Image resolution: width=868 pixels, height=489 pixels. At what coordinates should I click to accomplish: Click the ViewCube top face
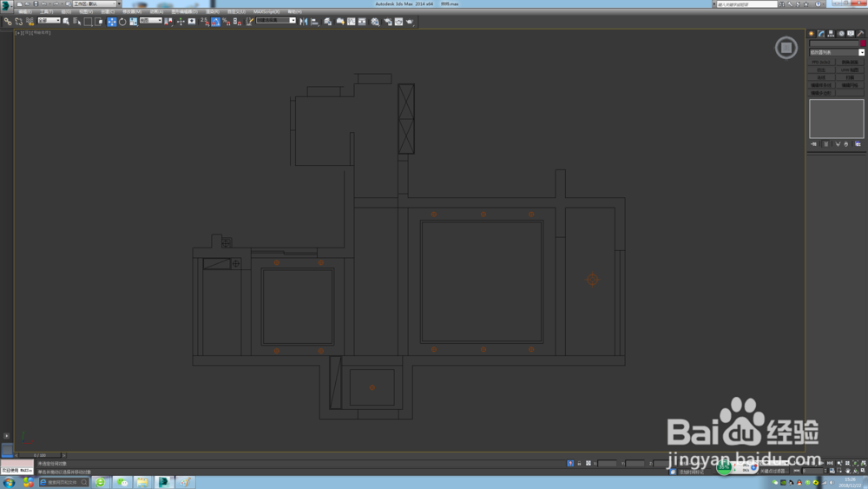786,48
